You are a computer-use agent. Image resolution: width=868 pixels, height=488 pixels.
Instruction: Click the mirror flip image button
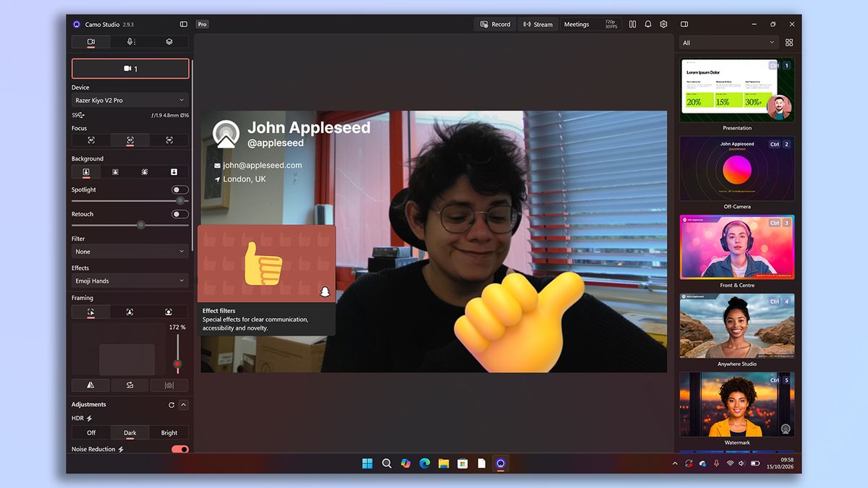[90, 385]
